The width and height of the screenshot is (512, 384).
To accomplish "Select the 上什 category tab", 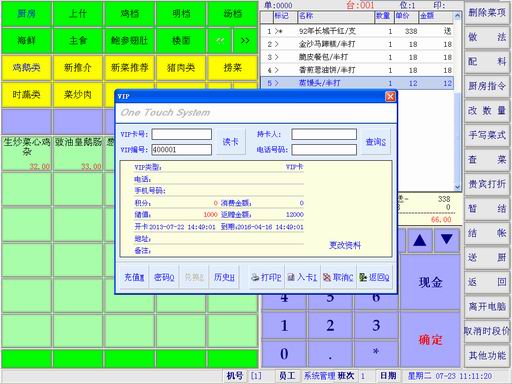I will pyautogui.click(x=78, y=14).
